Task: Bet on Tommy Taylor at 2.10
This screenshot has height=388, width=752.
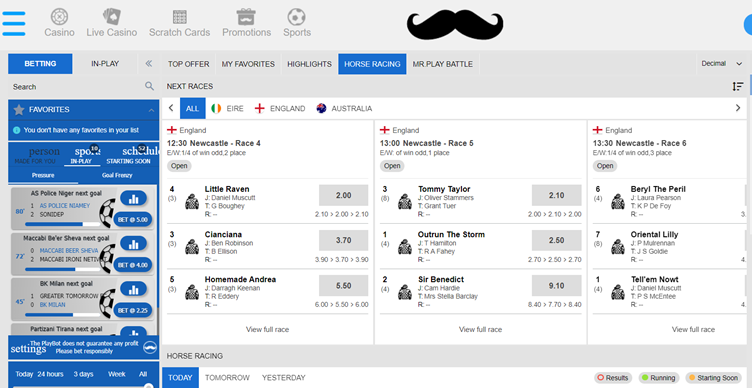Action: click(x=556, y=196)
